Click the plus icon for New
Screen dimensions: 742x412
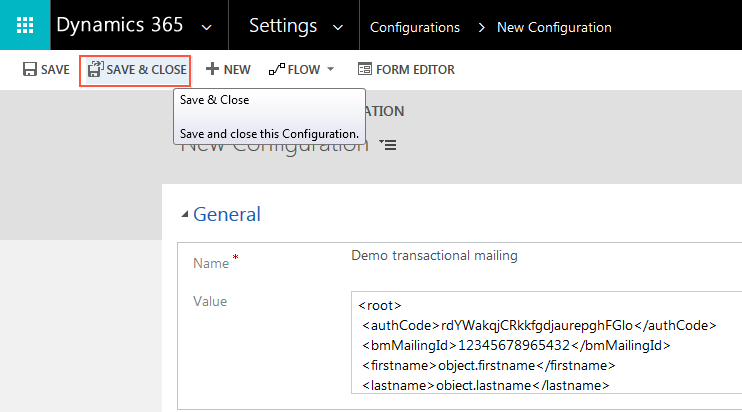[212, 70]
